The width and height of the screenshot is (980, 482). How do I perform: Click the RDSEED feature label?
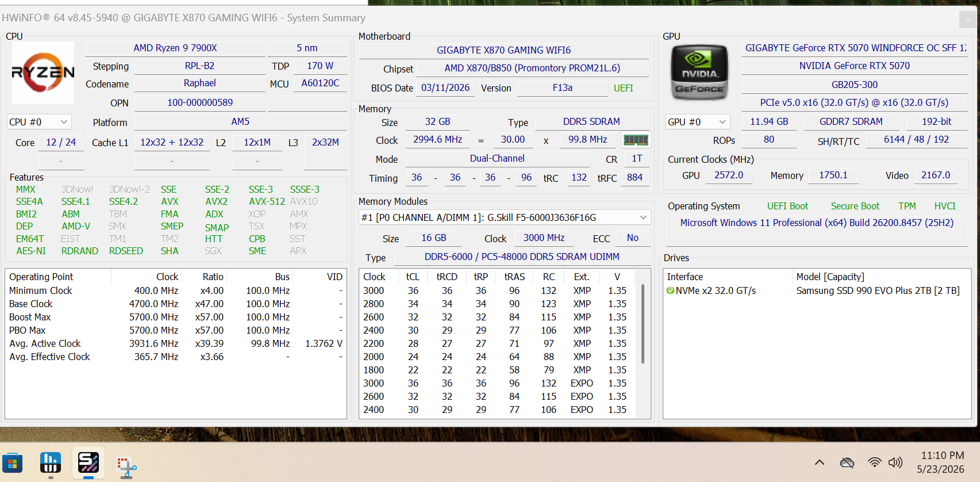coord(126,251)
